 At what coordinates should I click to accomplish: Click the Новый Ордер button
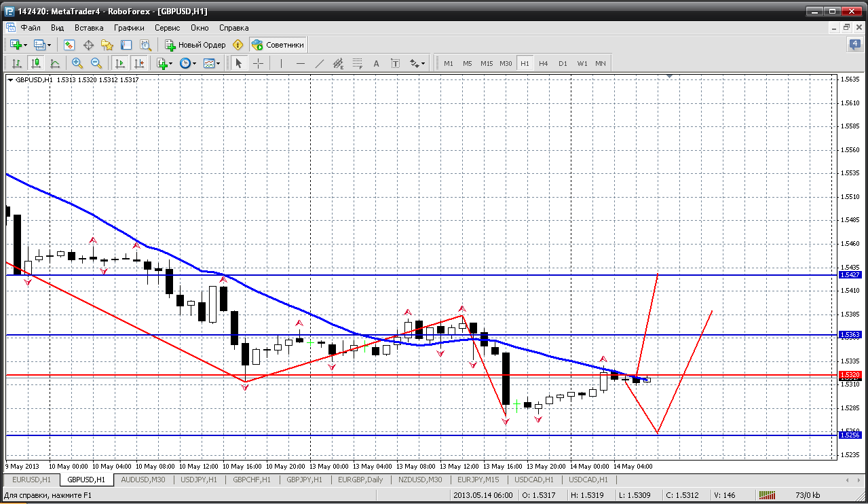point(195,45)
